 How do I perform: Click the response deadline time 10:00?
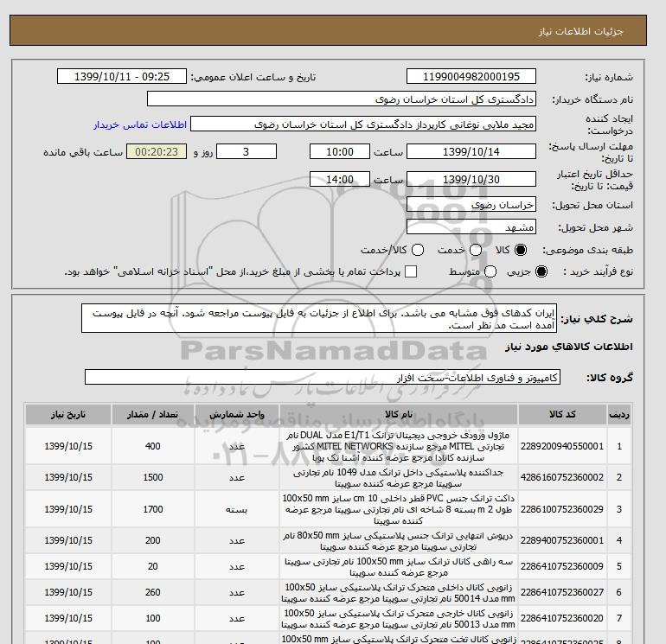pyautogui.click(x=340, y=151)
